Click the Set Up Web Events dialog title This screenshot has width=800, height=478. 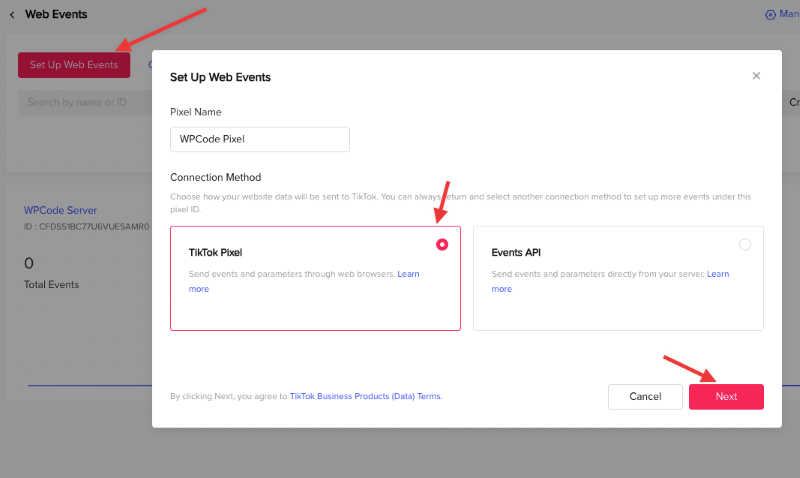click(x=220, y=78)
